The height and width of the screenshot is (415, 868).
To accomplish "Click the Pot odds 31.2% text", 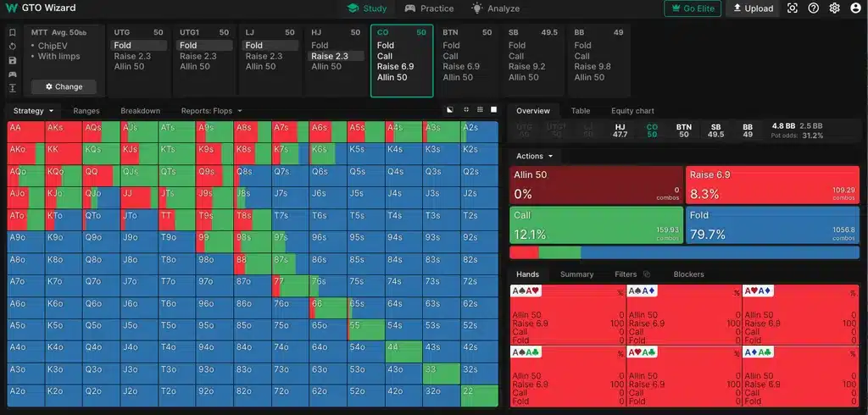I will [798, 136].
